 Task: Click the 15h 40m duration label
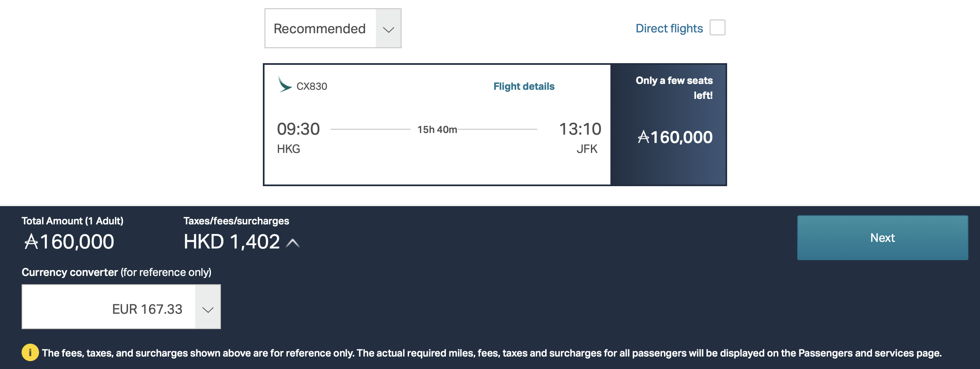[x=437, y=130]
